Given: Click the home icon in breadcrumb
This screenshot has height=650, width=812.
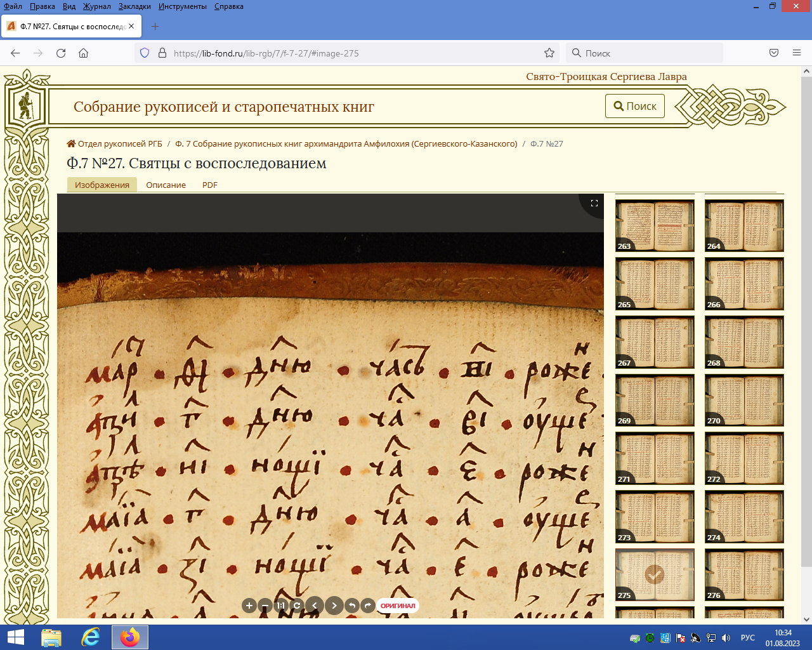Looking at the screenshot, I should (71, 143).
